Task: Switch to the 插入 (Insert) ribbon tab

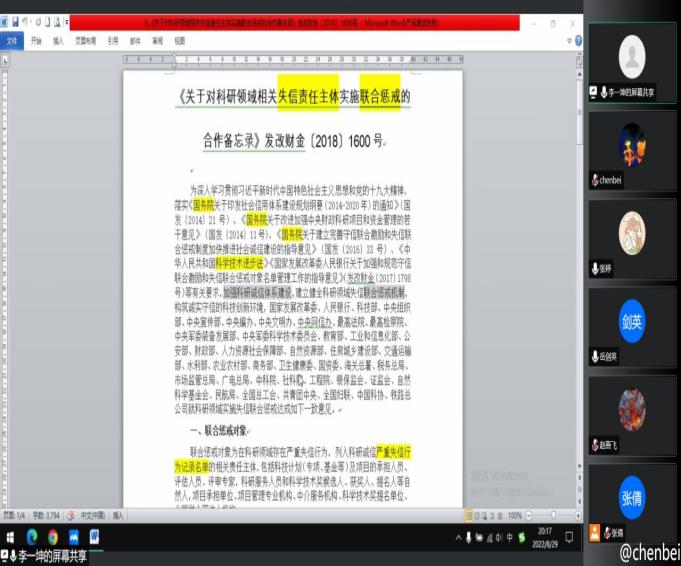Action: tap(57, 41)
